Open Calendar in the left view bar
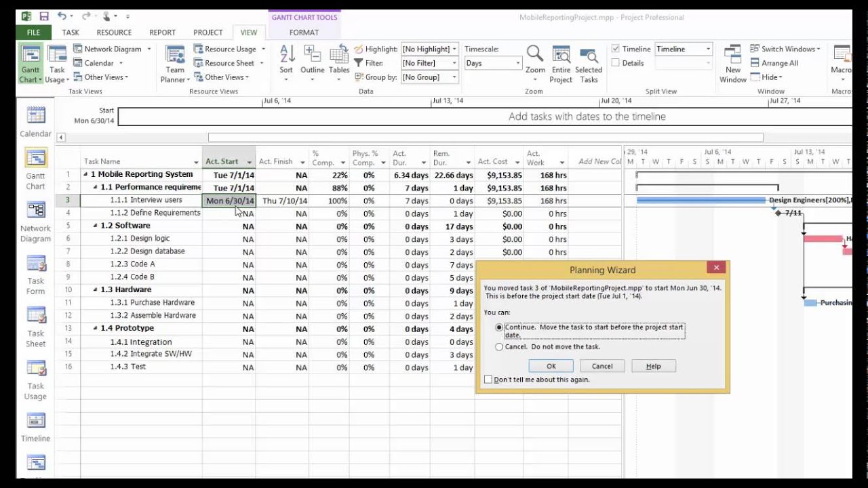This screenshot has width=868, height=488. click(x=35, y=122)
